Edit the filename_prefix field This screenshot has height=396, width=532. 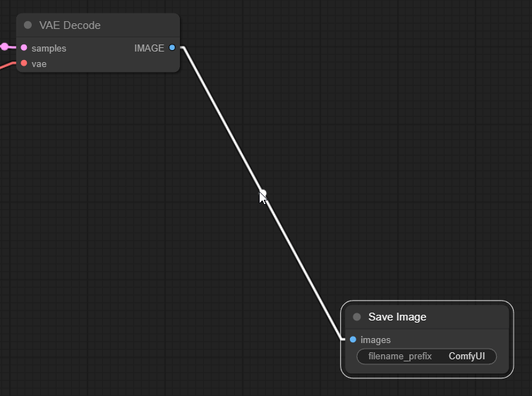point(426,356)
